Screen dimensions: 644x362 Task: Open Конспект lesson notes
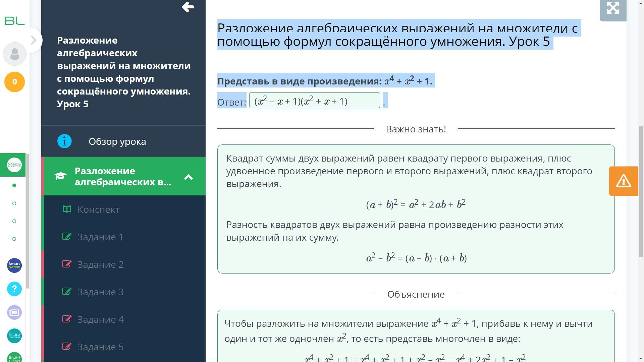click(98, 209)
